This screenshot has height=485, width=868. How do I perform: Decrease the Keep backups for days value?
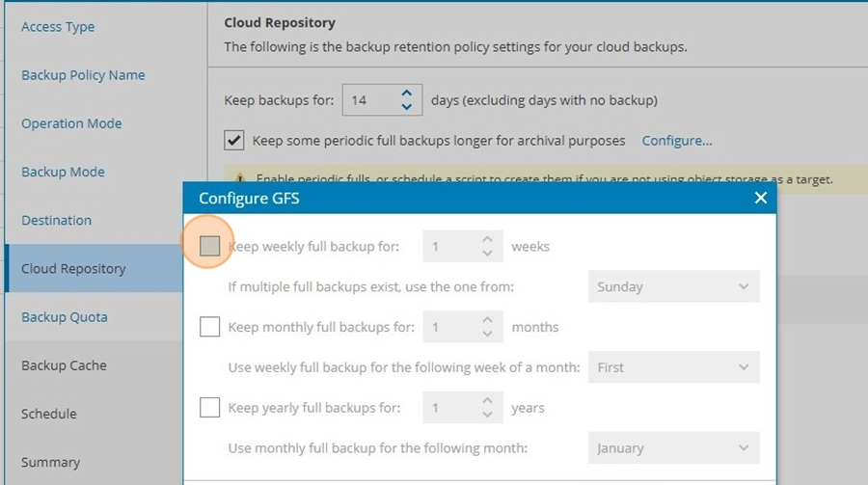point(406,106)
